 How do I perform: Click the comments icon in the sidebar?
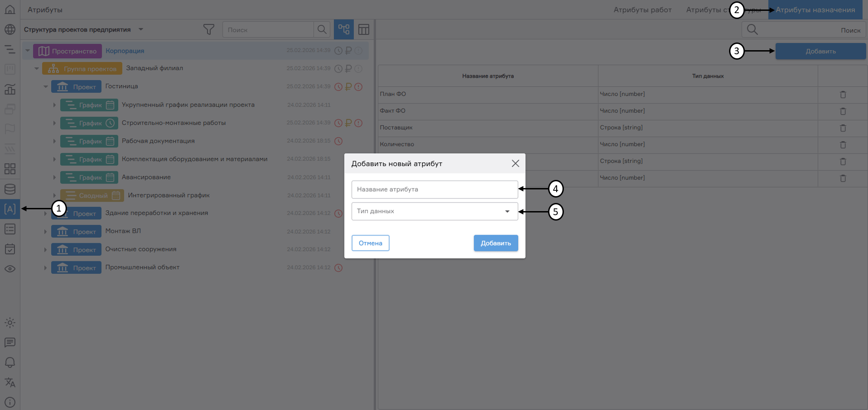(x=10, y=343)
